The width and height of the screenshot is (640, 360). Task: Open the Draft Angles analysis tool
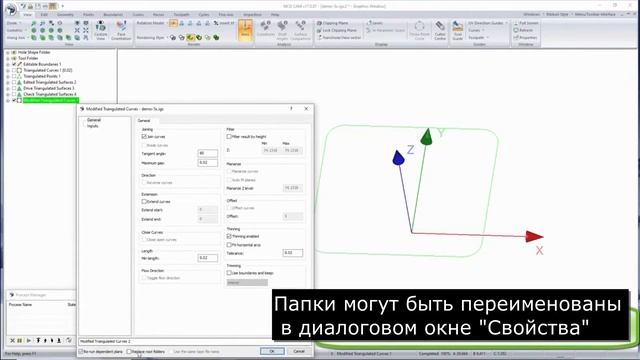[282, 30]
